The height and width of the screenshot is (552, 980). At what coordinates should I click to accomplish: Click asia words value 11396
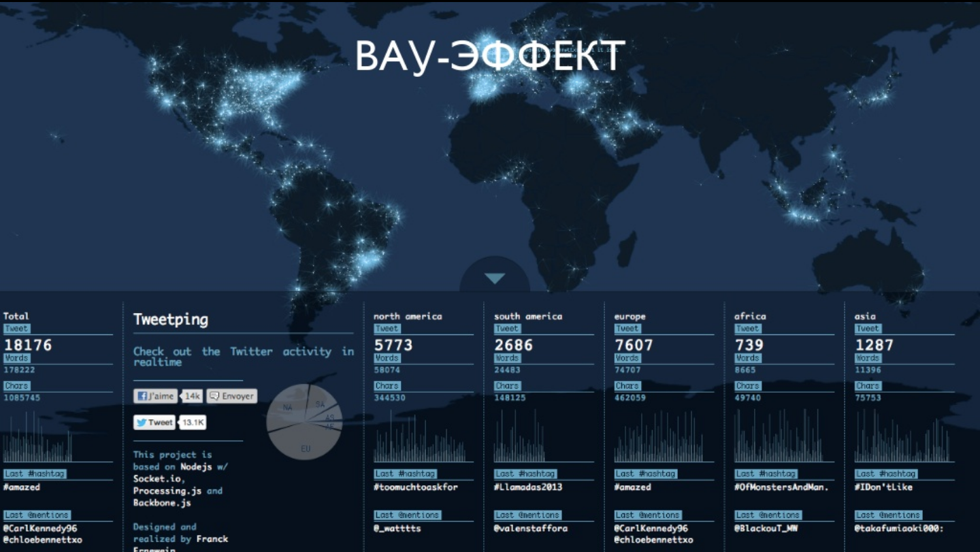(868, 370)
